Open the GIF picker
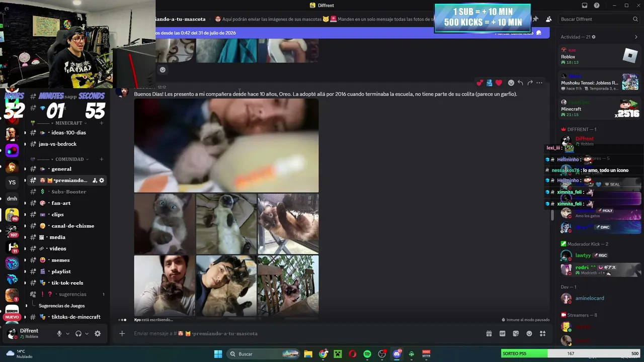Image resolution: width=644 pixels, height=362 pixels. coord(502,333)
